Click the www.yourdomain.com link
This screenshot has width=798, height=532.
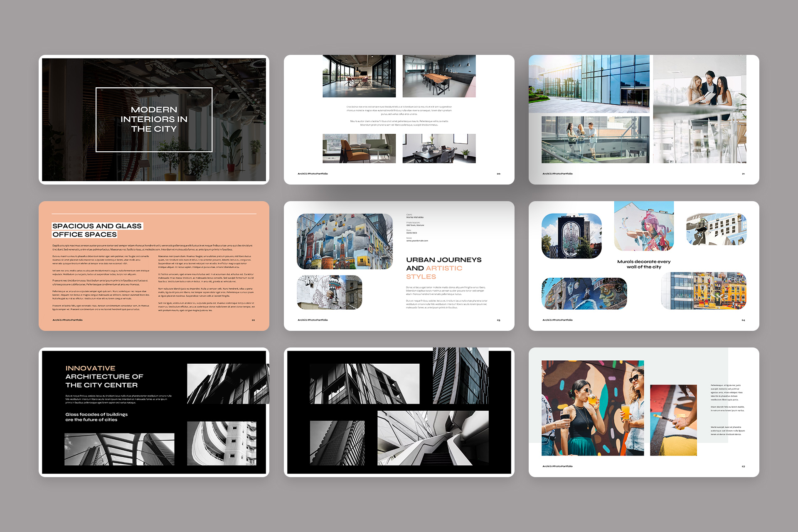(417, 241)
